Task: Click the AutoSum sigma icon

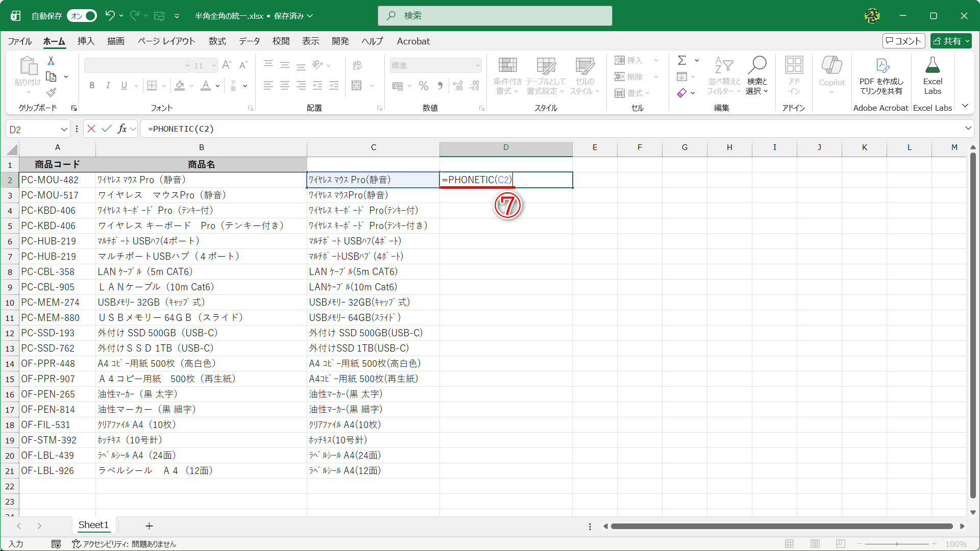Action: click(682, 60)
